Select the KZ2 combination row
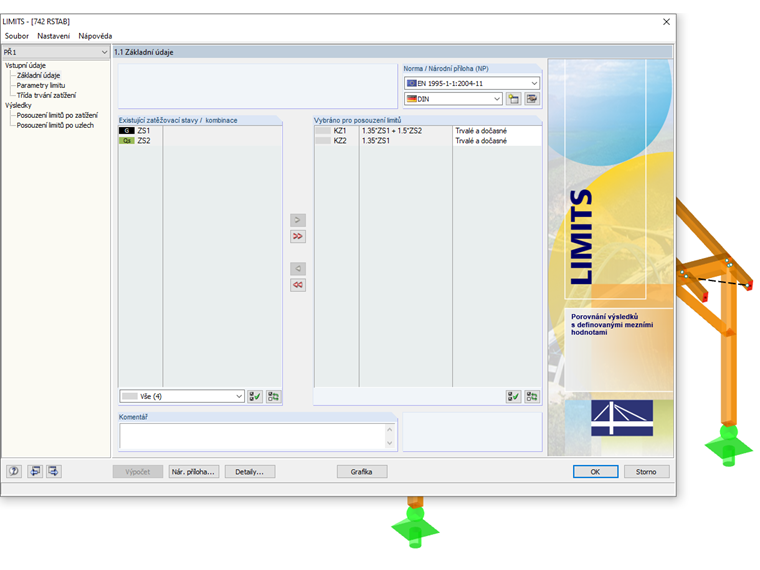Screen dimensions: 760x570 tap(428, 141)
